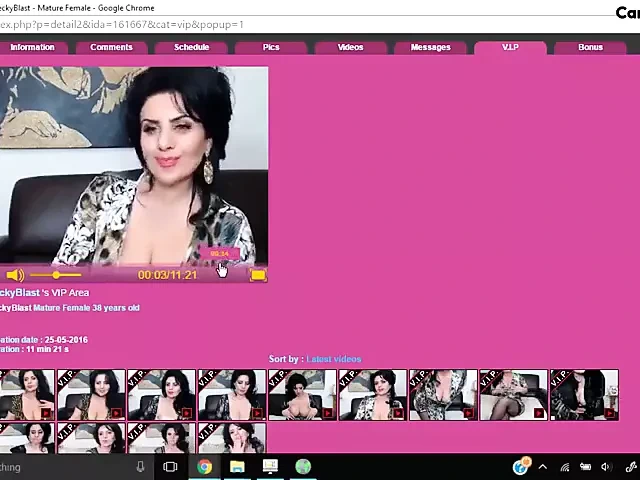Screen dimensions: 640x480
Task: Expand hidden system tray icons chevron
Action: tap(543, 467)
